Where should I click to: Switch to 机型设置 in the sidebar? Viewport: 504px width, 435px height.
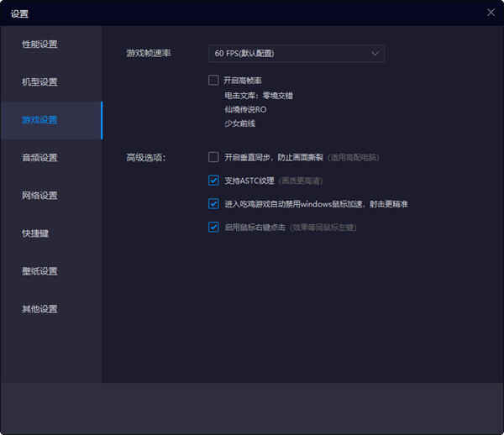coord(40,82)
